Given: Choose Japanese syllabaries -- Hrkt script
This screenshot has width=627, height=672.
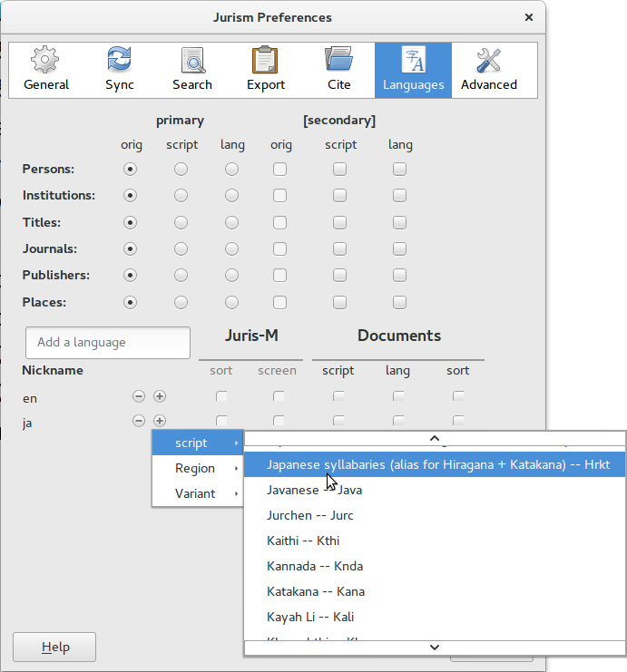Looking at the screenshot, I should (x=435, y=464).
